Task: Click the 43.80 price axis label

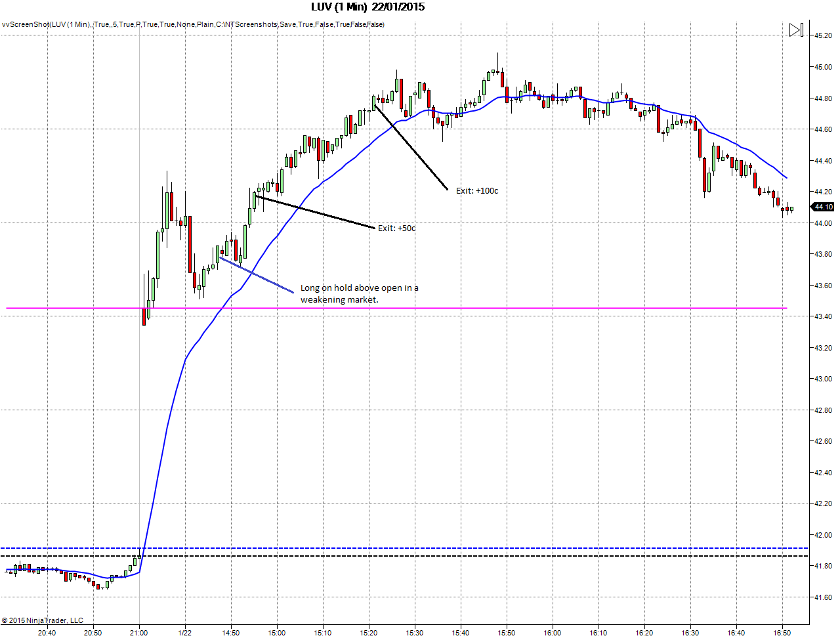Action: (823, 254)
